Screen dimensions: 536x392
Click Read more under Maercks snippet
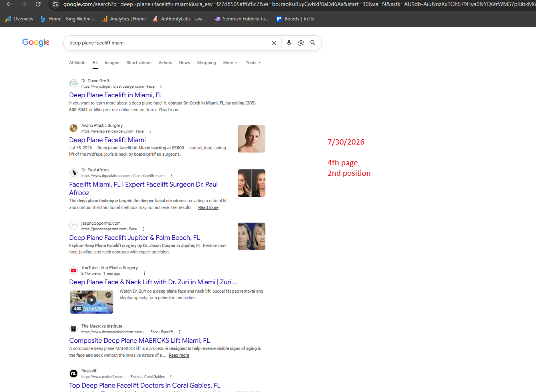[179, 356]
